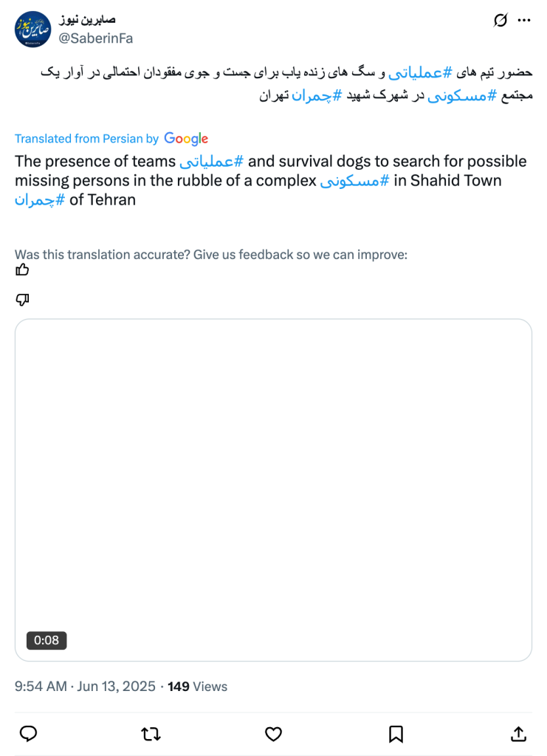Viewport: 547px width, 756px height.
Task: Play the embedded video
Action: 273,489
